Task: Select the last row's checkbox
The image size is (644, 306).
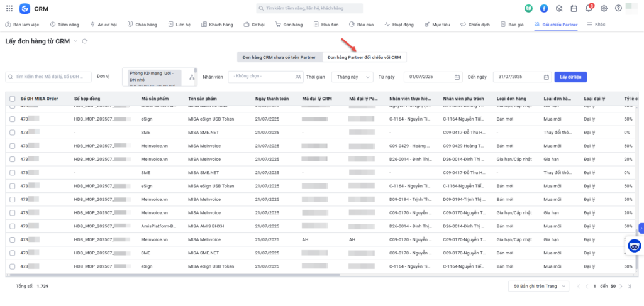Action: click(12, 266)
